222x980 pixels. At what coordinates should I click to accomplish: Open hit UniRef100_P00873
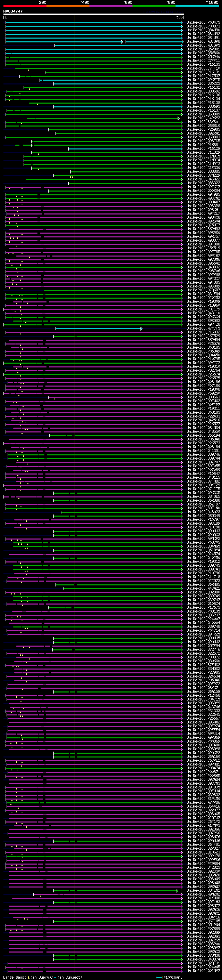coord(203,26)
